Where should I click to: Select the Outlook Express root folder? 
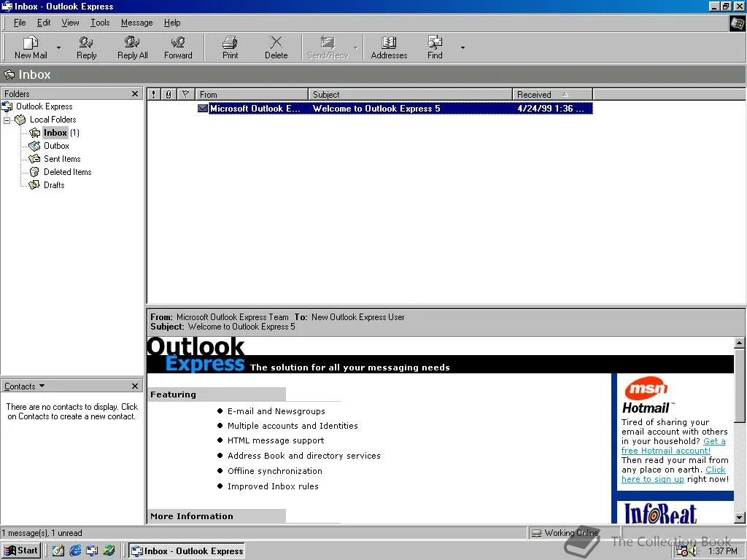pyautogui.click(x=44, y=106)
